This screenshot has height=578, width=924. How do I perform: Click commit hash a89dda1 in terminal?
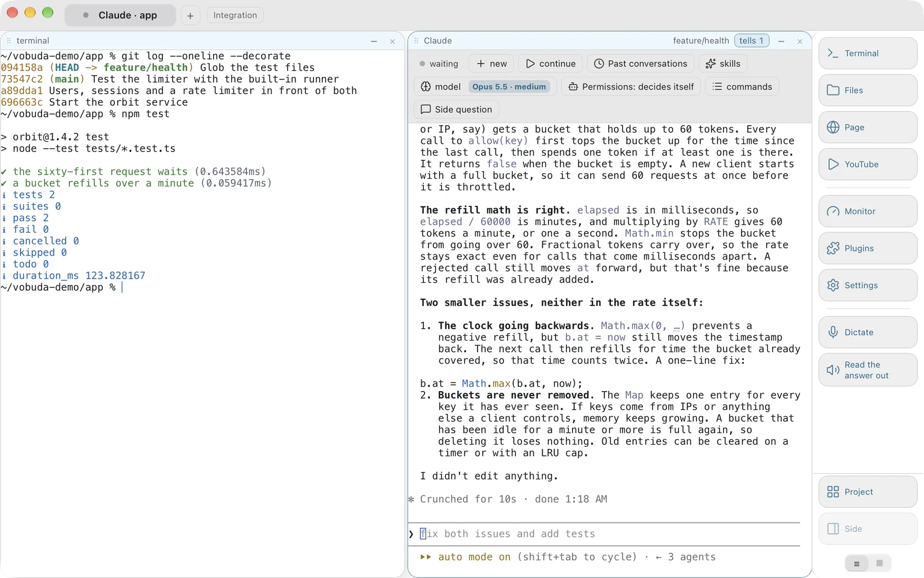[22, 91]
